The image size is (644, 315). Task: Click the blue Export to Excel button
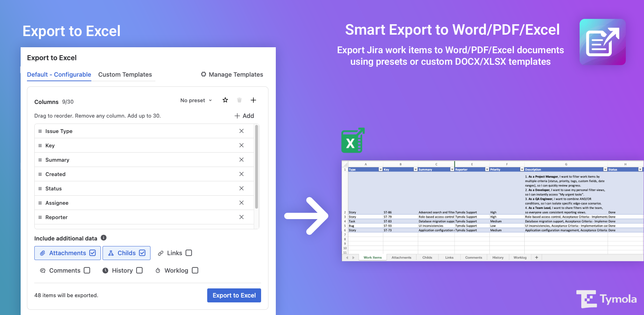pos(234,295)
